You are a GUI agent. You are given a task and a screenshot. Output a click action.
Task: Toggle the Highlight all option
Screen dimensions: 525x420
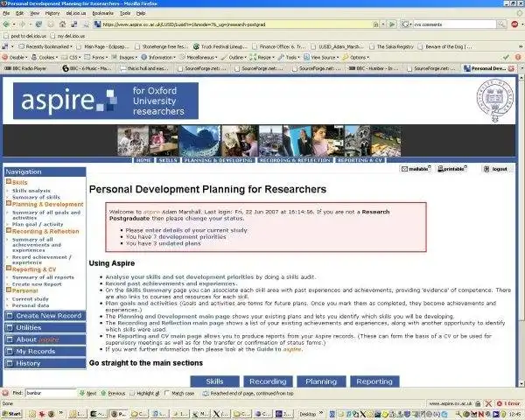(144, 393)
